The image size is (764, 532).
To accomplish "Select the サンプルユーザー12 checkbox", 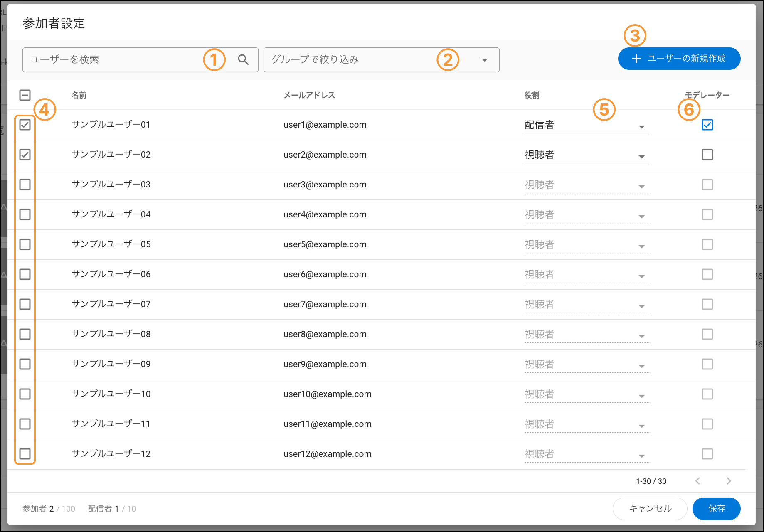I will [x=25, y=454].
